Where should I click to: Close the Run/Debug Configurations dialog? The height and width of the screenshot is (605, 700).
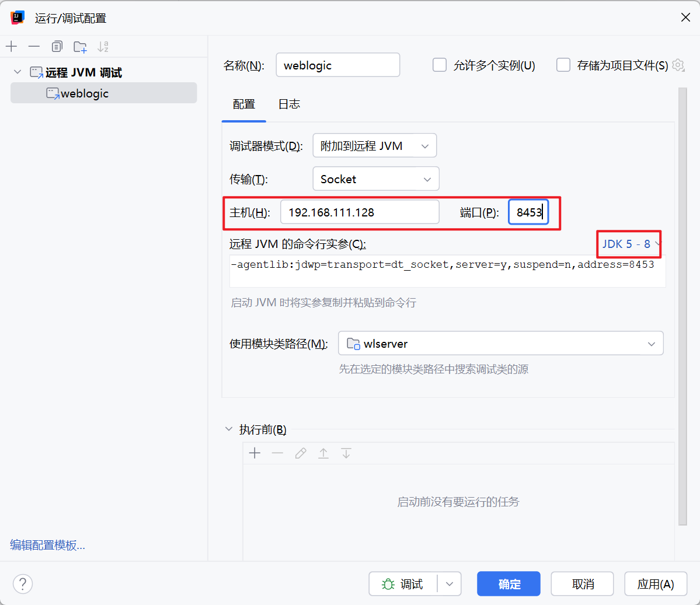pos(686,18)
